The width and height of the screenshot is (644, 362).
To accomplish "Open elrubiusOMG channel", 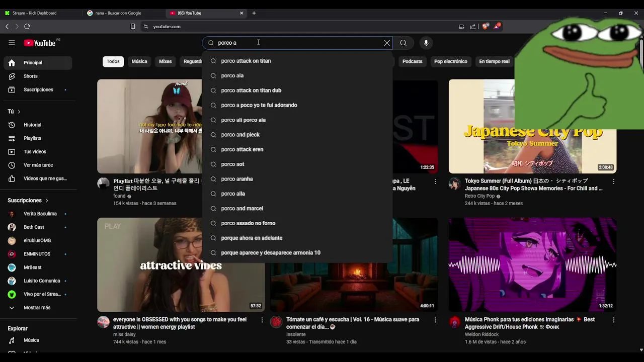I will pyautogui.click(x=38, y=240).
